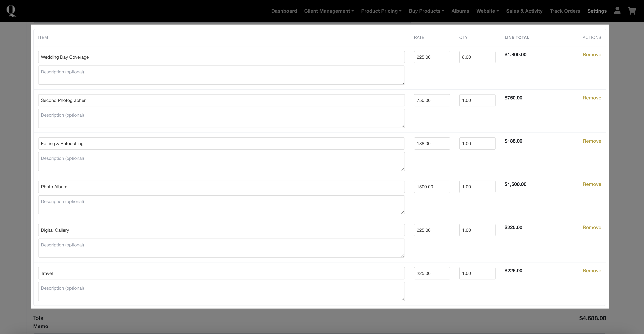Click the Q logo icon
The width and height of the screenshot is (644, 334).
click(12, 11)
